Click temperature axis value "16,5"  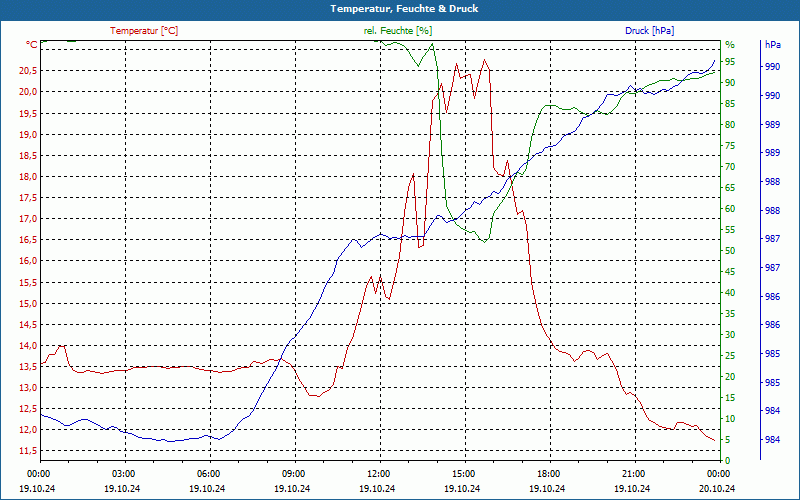tap(28, 240)
